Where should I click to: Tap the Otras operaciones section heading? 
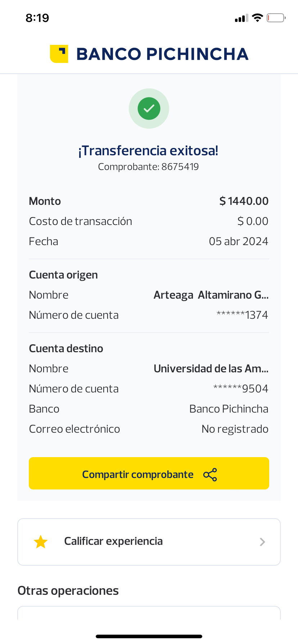coord(68,591)
